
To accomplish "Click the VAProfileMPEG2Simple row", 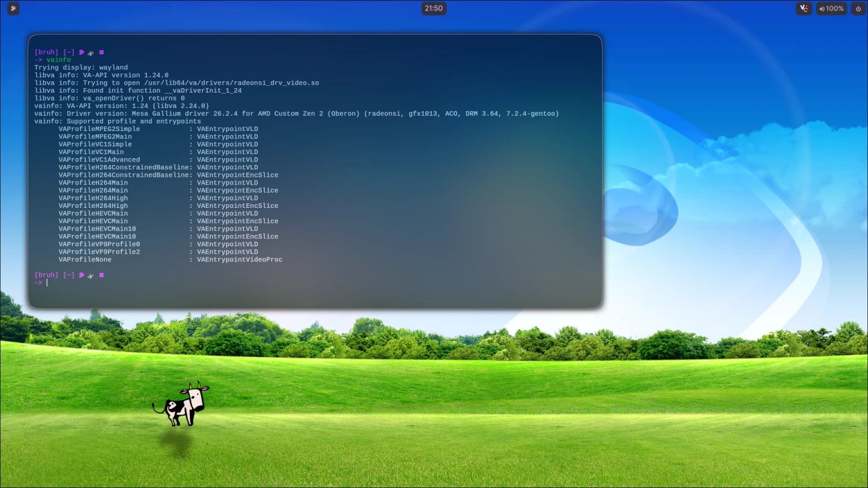I will coord(158,129).
